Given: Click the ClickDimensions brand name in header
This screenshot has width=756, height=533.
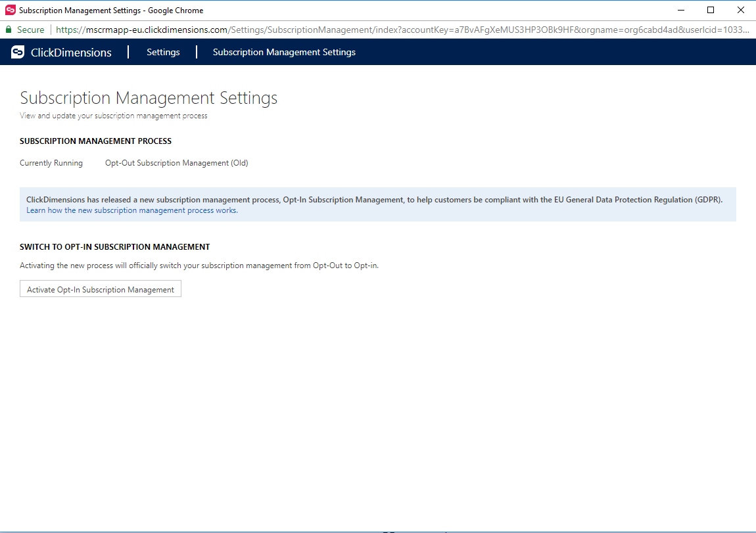Looking at the screenshot, I should [71, 53].
